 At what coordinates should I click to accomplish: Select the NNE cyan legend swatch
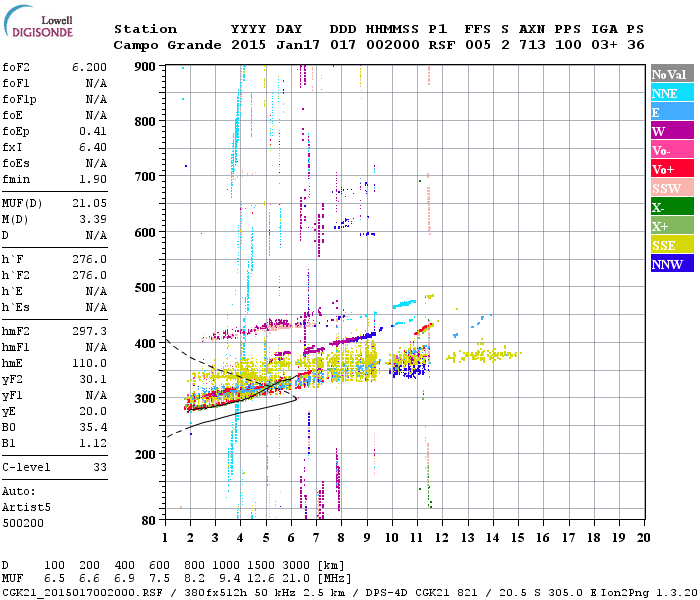[x=672, y=93]
